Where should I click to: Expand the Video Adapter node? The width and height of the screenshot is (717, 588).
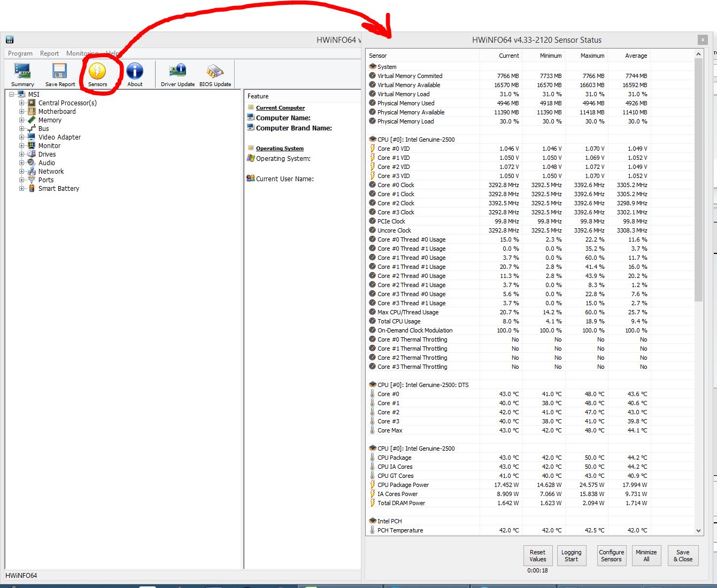pos(22,137)
